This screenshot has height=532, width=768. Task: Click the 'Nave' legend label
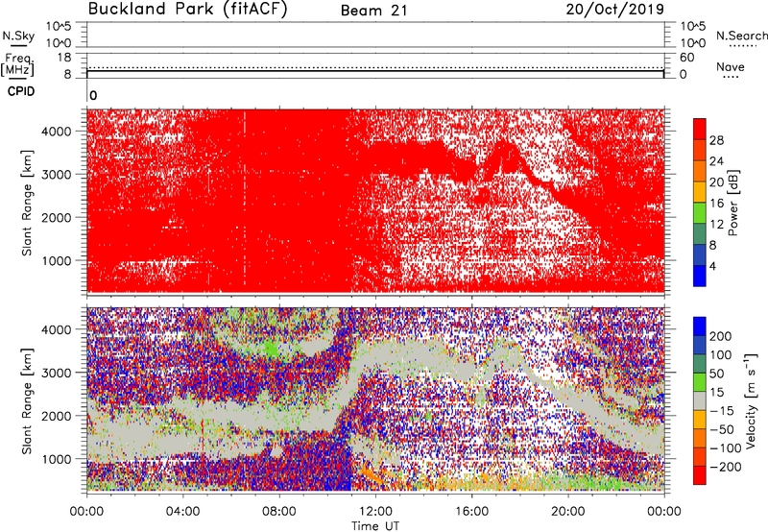click(731, 67)
